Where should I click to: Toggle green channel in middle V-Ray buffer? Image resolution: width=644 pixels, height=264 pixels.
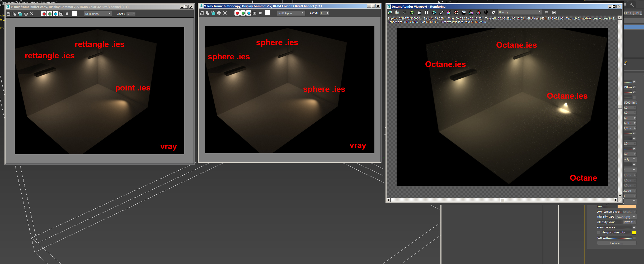[x=243, y=13]
